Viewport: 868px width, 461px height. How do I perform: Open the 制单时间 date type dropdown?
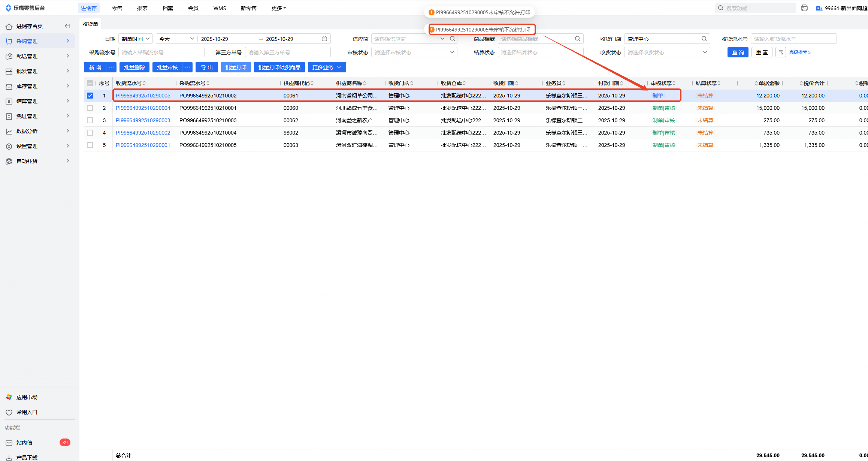point(135,39)
